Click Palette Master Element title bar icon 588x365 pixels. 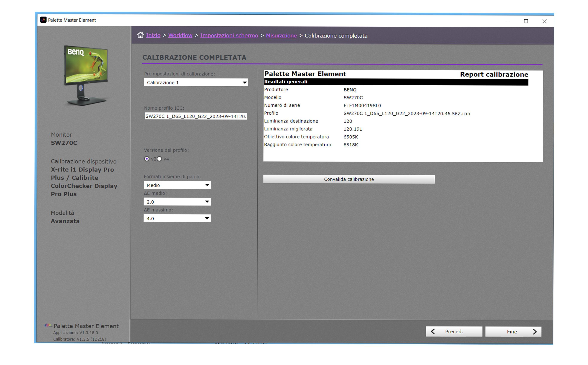click(43, 20)
